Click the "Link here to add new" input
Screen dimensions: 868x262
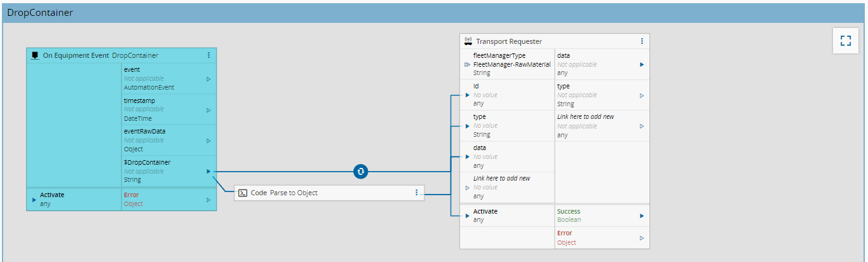[501, 179]
